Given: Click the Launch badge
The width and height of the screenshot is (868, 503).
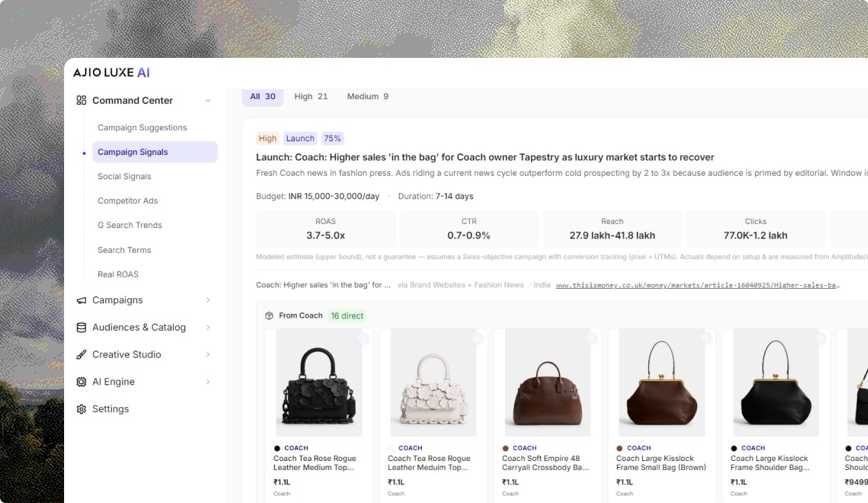Looking at the screenshot, I should pyautogui.click(x=300, y=138).
